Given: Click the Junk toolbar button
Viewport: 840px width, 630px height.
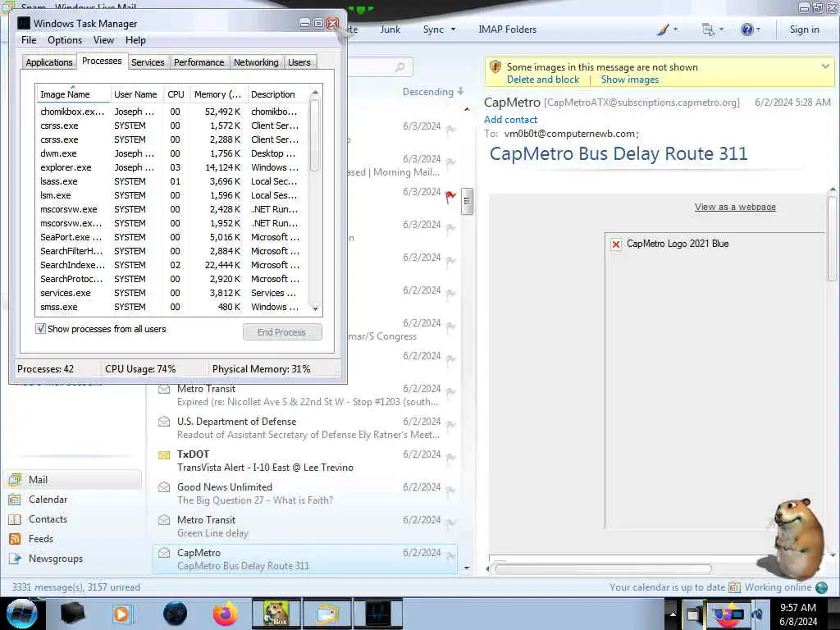Looking at the screenshot, I should tap(390, 30).
